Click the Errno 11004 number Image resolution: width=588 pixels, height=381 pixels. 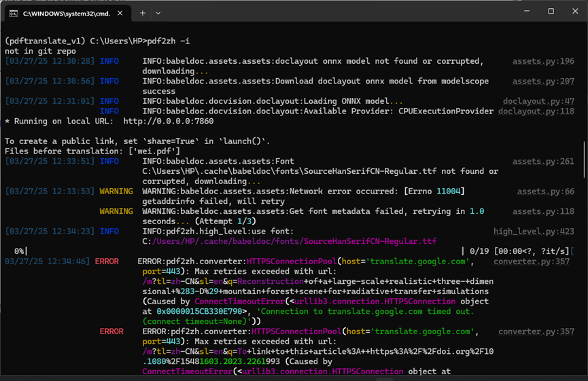point(449,191)
